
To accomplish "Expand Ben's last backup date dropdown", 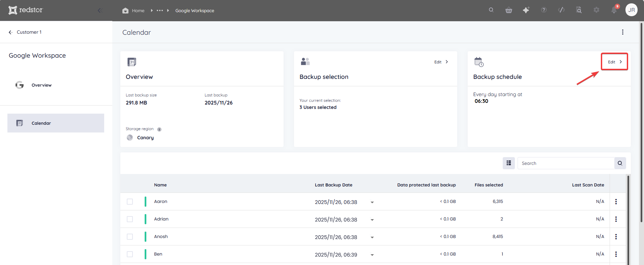I will pos(372,255).
